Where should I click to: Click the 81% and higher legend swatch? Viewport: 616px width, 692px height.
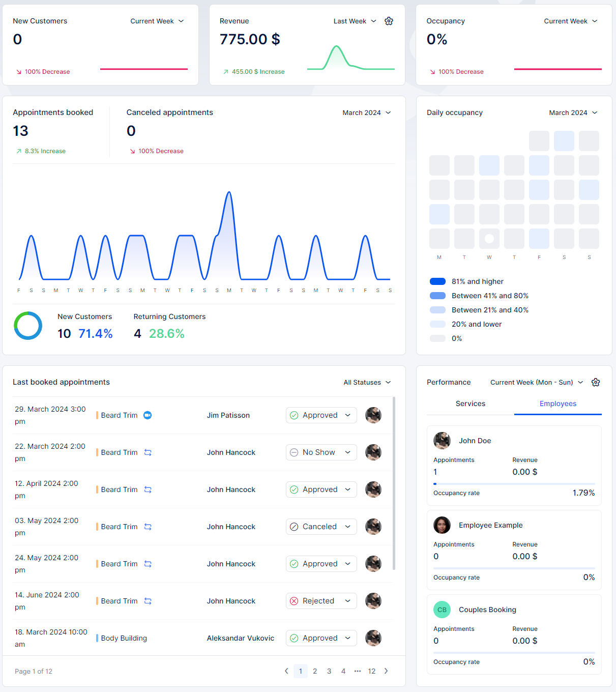[437, 281]
